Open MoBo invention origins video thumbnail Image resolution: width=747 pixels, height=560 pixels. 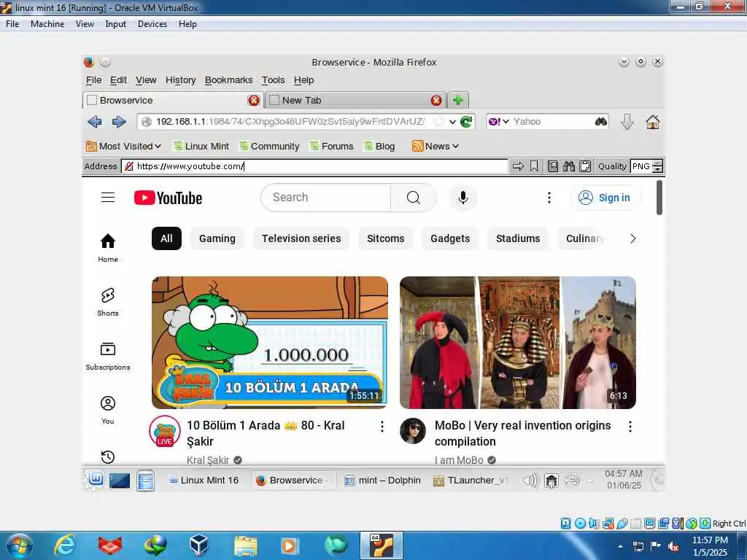point(518,343)
